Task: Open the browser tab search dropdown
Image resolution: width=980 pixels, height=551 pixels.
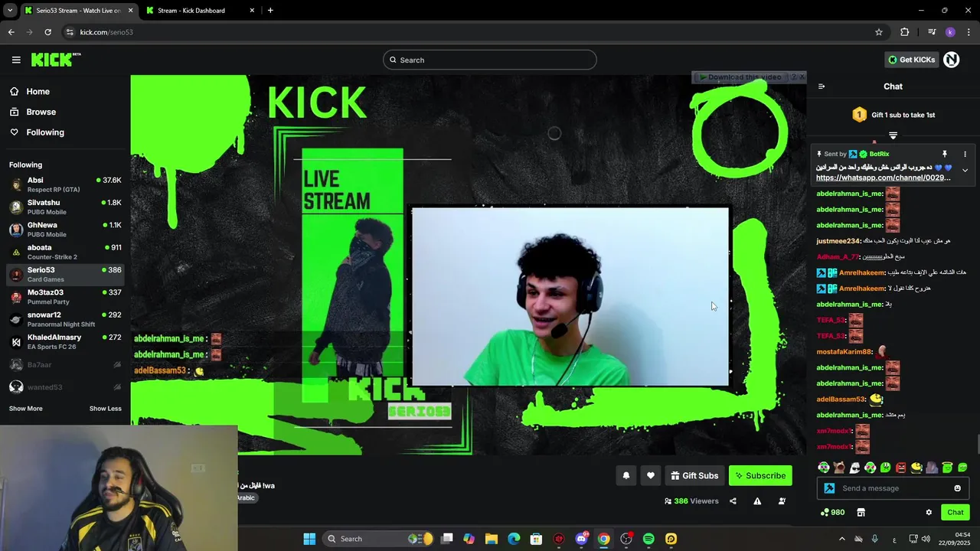Action: (9, 11)
